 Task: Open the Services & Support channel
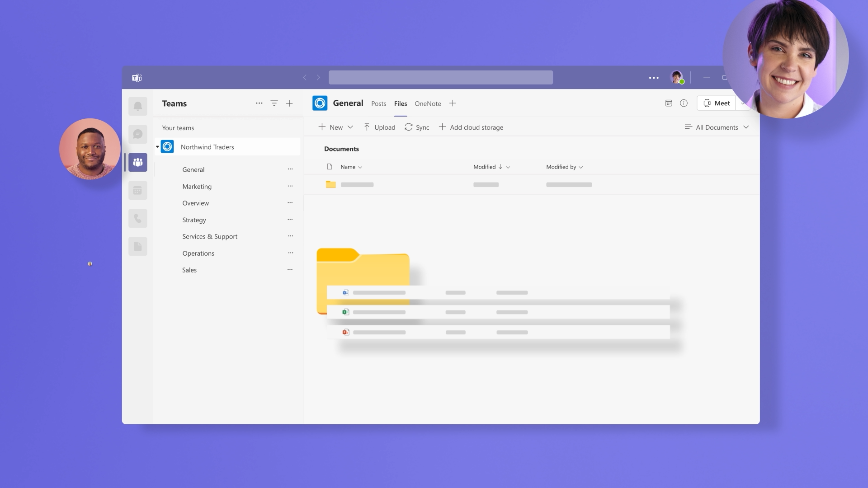coord(210,236)
